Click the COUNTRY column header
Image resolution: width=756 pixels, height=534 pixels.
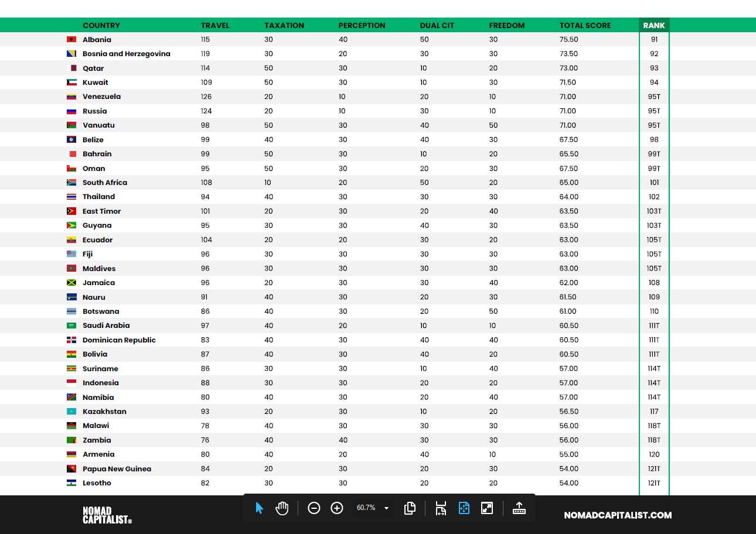[x=101, y=25]
